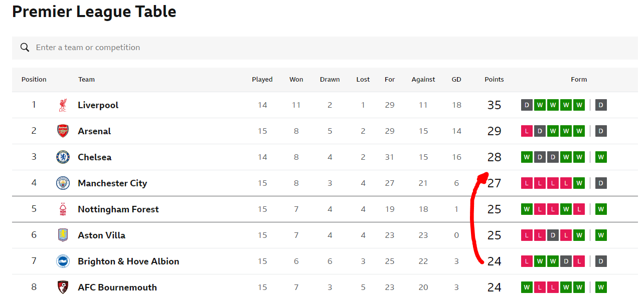Click the Position column header
The image size is (644, 300).
34,80
